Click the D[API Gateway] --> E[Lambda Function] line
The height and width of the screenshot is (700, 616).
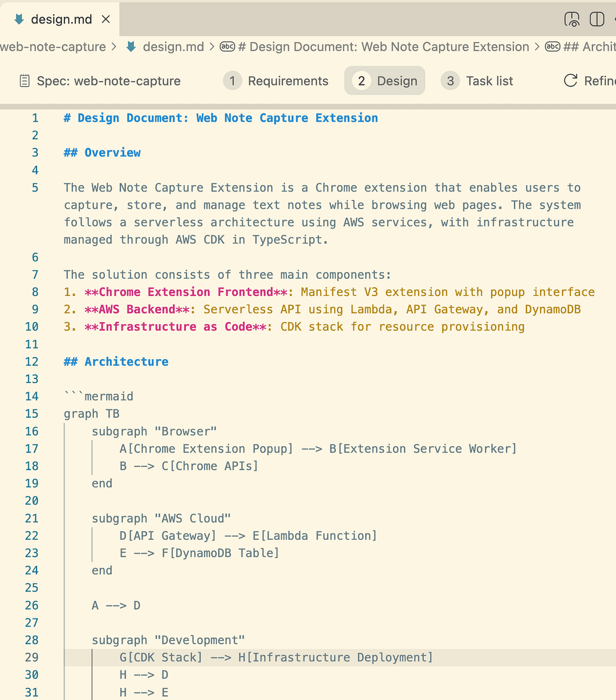click(x=248, y=536)
